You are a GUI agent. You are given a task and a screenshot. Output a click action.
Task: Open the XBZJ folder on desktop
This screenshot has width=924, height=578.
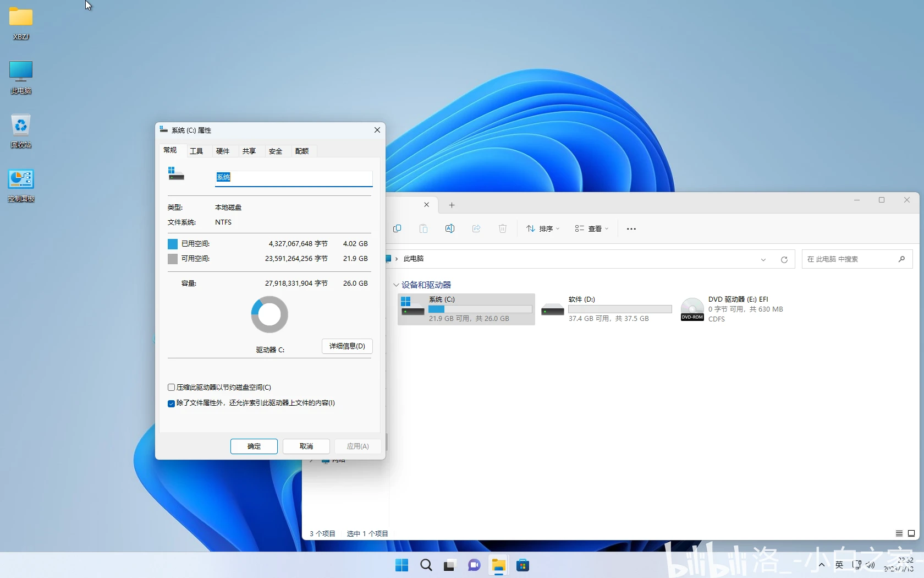pyautogui.click(x=21, y=23)
